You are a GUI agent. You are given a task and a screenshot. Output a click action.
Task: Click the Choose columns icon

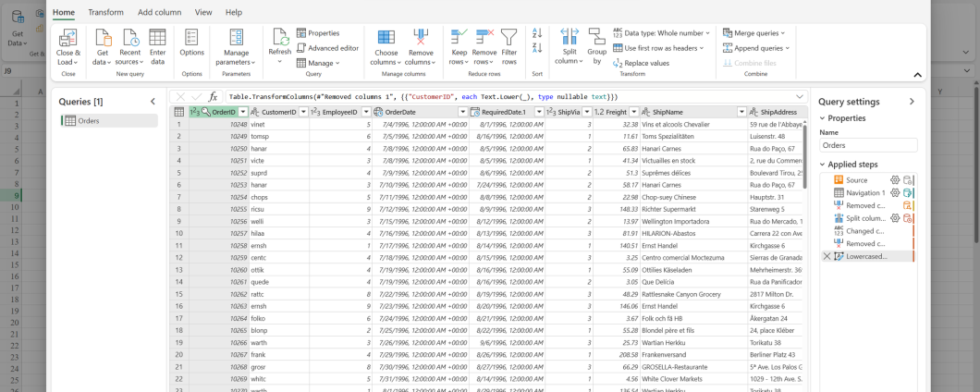click(386, 38)
